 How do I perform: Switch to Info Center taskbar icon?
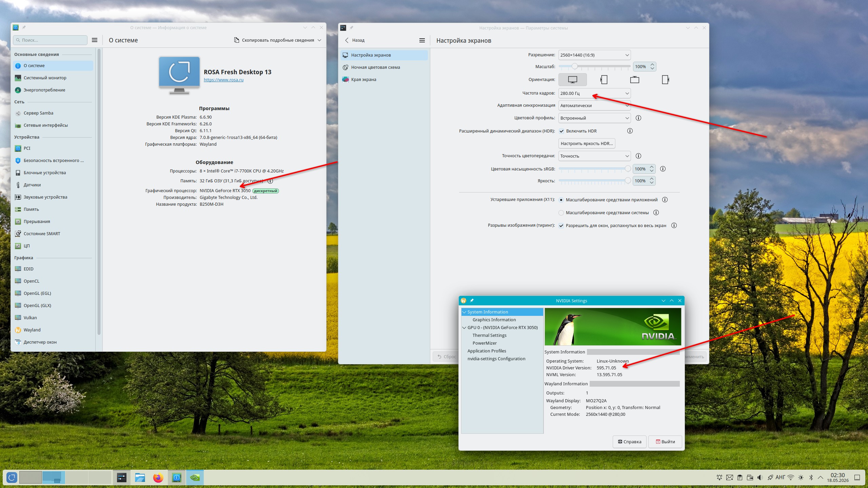[x=176, y=477]
